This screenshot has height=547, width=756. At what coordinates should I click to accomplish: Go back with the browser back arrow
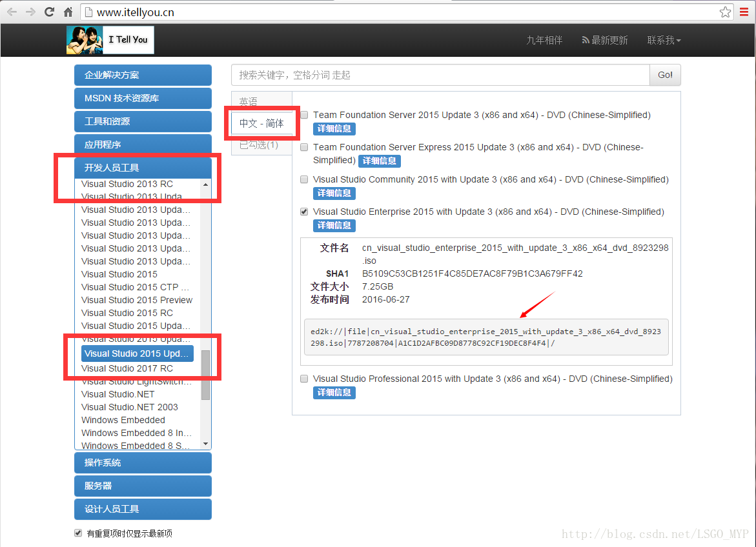(12, 12)
